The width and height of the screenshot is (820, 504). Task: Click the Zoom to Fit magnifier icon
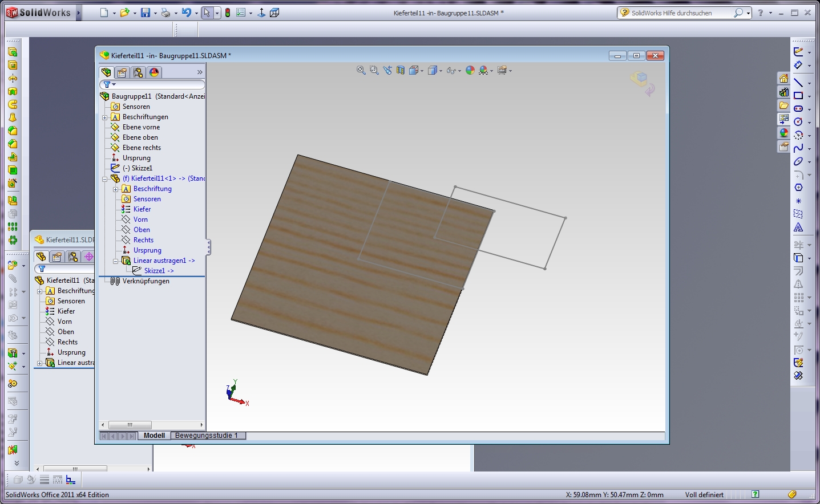(x=361, y=70)
